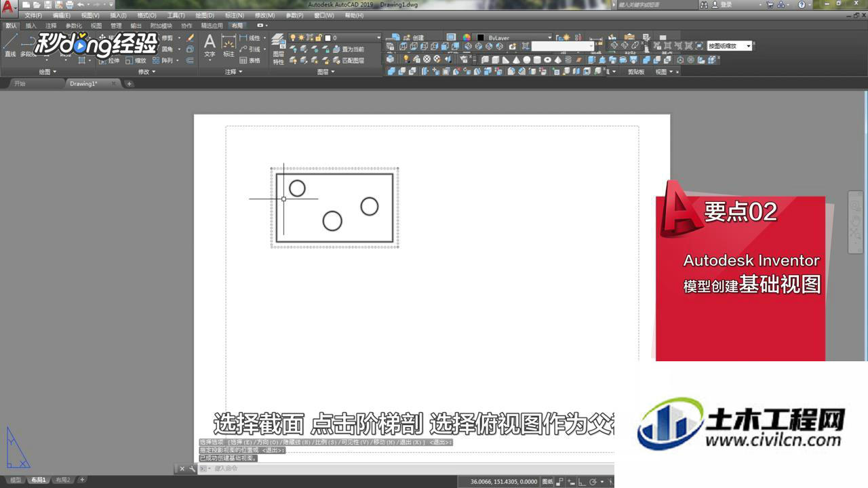Open the Format (格式) menu
The height and width of the screenshot is (488, 868).
pos(146,15)
